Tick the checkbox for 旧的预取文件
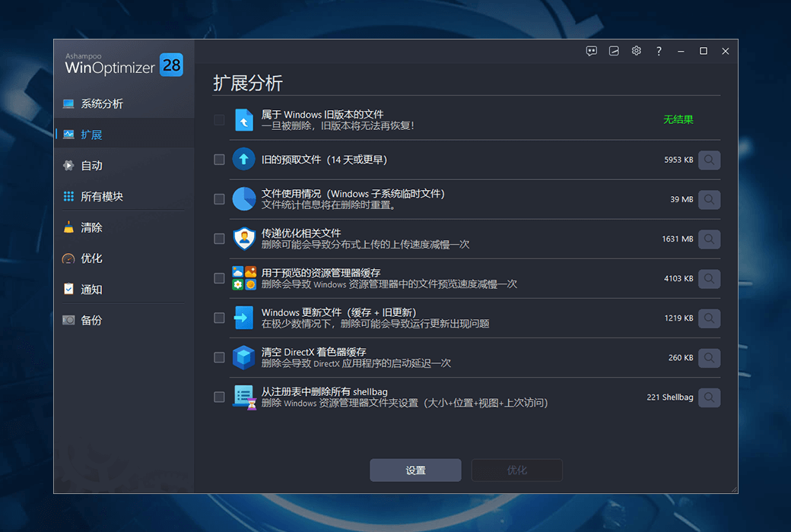Image resolution: width=791 pixels, height=532 pixels. (x=219, y=160)
